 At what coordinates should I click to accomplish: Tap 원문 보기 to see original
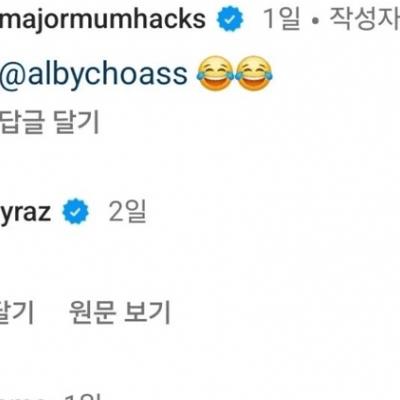coord(120,312)
